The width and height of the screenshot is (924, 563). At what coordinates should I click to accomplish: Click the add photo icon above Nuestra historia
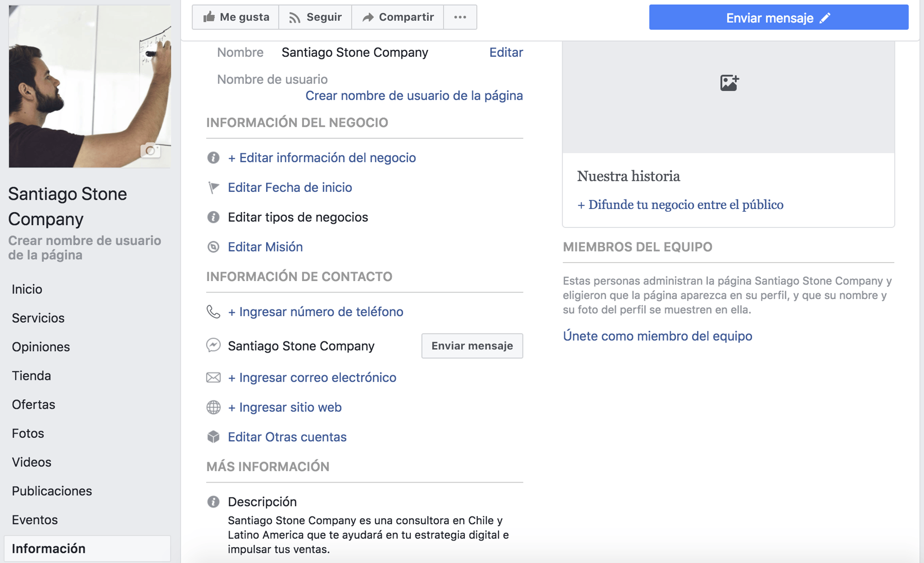coord(729,83)
